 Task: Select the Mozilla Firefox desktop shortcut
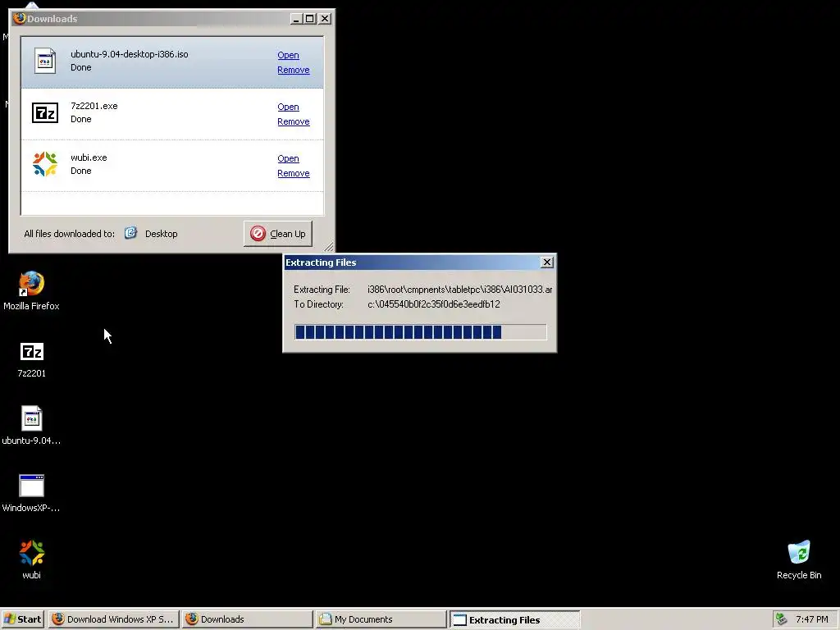point(31,291)
